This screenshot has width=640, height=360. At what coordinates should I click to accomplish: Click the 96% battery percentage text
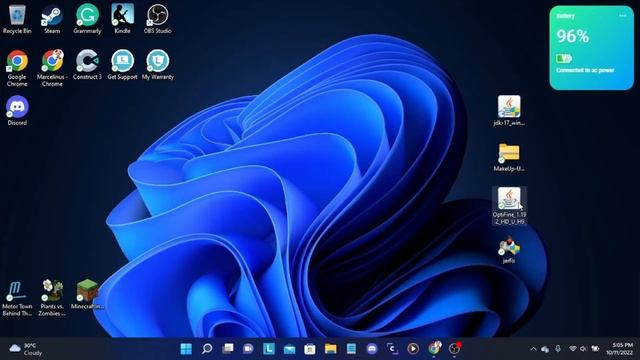pos(573,36)
